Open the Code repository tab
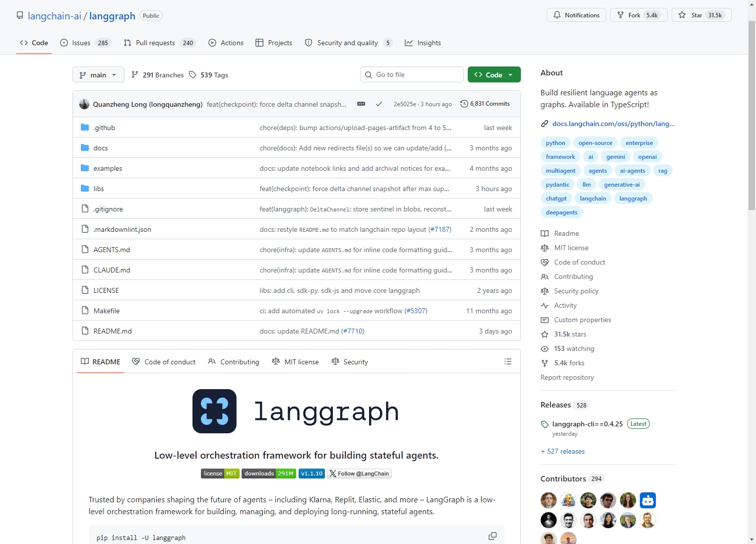This screenshot has width=756, height=544. (x=34, y=43)
